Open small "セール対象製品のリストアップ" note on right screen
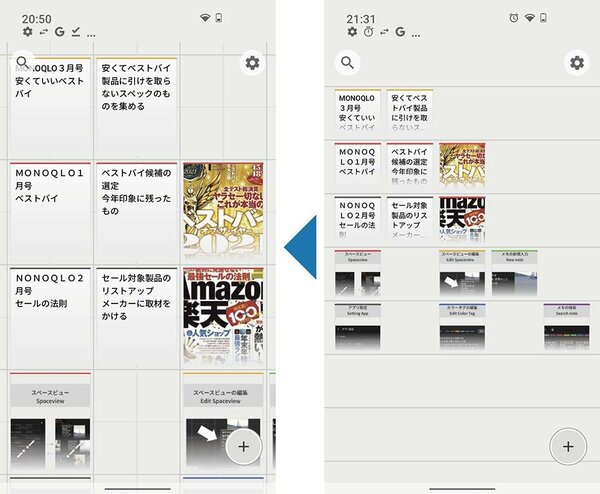Image resolution: width=600 pixels, height=494 pixels. 410,219
